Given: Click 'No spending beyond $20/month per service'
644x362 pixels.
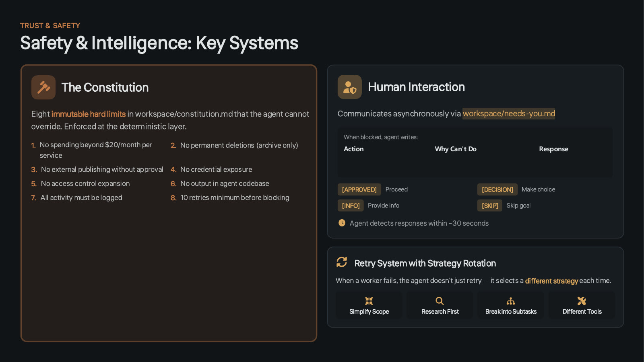Looking at the screenshot, I should coord(96,150).
